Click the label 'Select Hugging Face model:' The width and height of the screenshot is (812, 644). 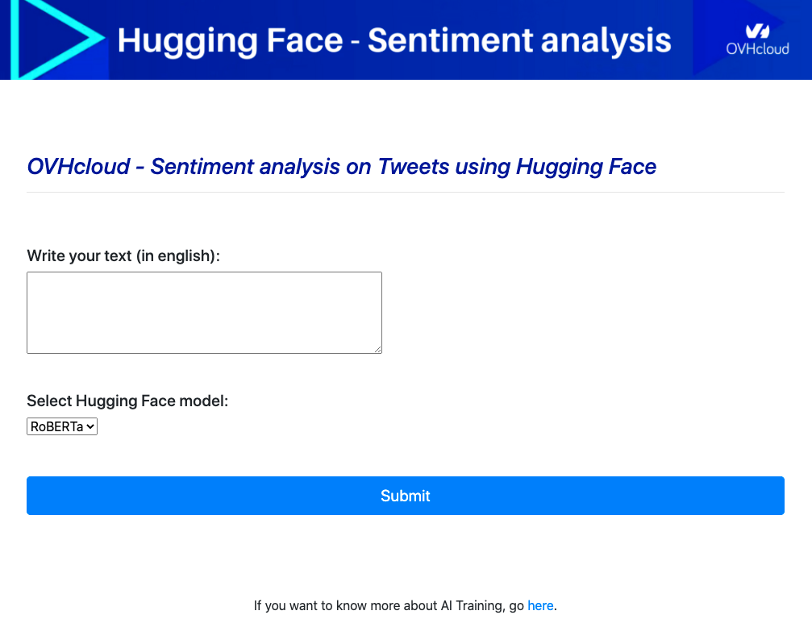(x=127, y=401)
